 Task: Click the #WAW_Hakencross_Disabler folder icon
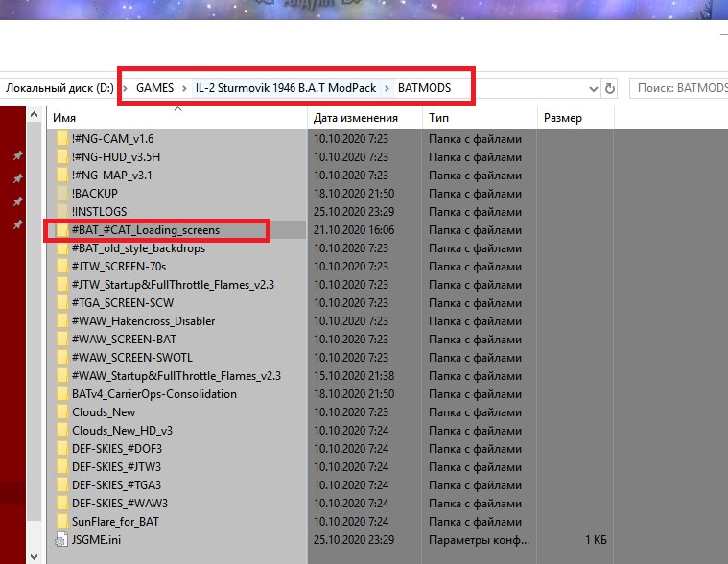[62, 320]
